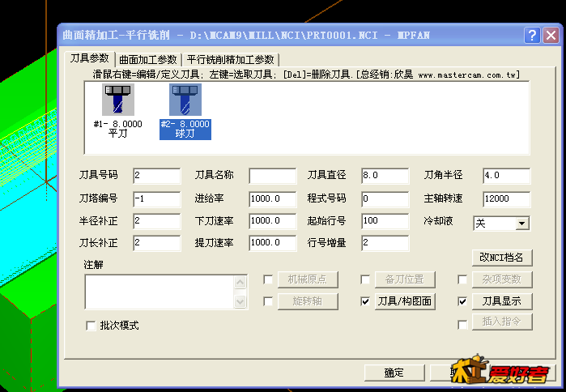566x392 pixels.
Task: Click the 注解 scrollbar down arrow
Action: (x=240, y=301)
